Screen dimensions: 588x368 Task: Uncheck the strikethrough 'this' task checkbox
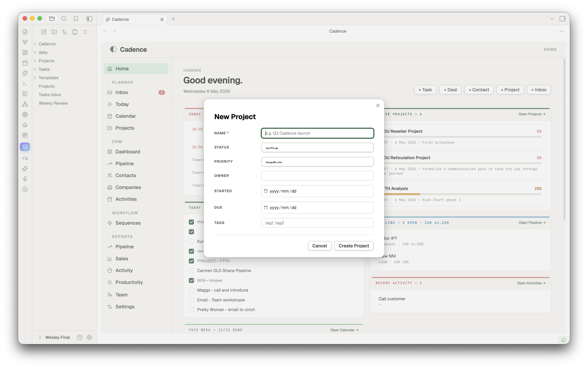pyautogui.click(x=191, y=222)
